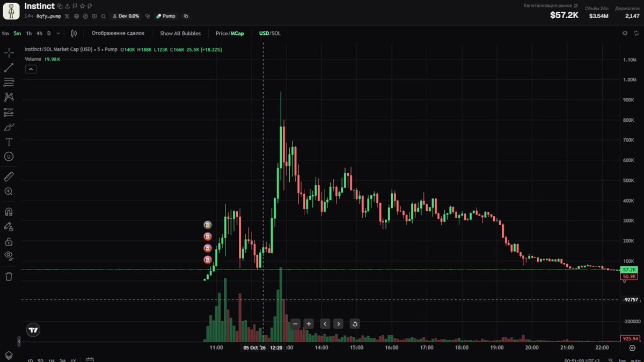Select the trend line drawing tool
The image size is (644, 362).
click(x=9, y=68)
